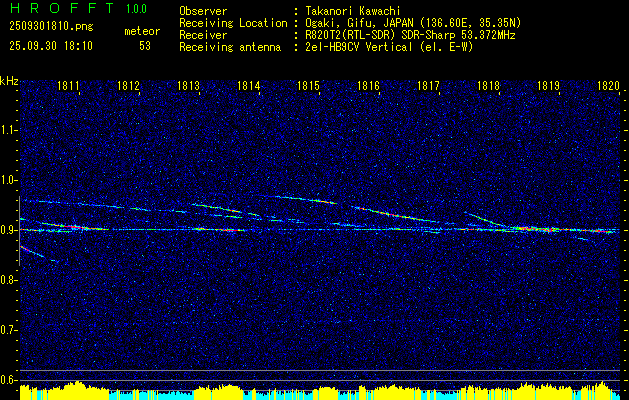Click the 'Observer' field label
This screenshot has height=400, width=629.
pyautogui.click(x=203, y=11)
